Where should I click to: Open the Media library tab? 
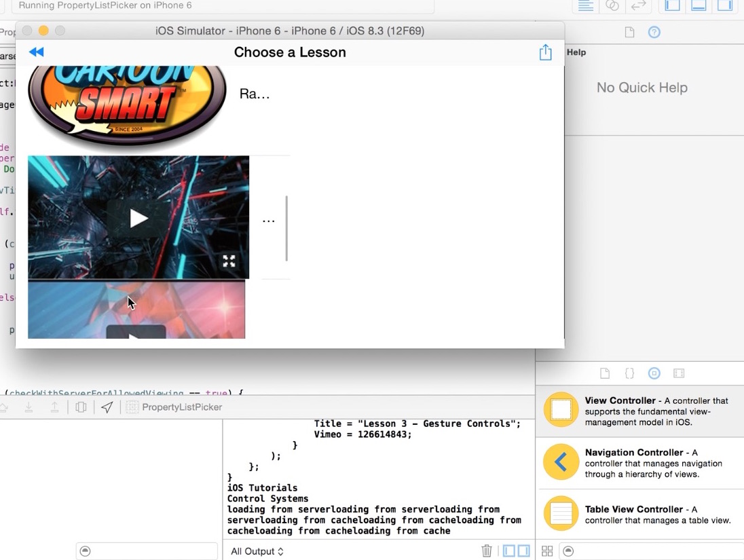click(x=679, y=373)
